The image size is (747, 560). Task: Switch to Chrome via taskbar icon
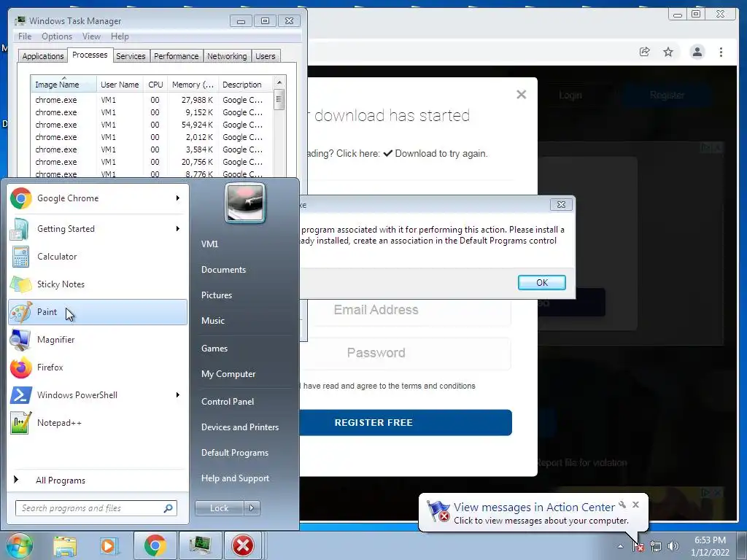155,545
